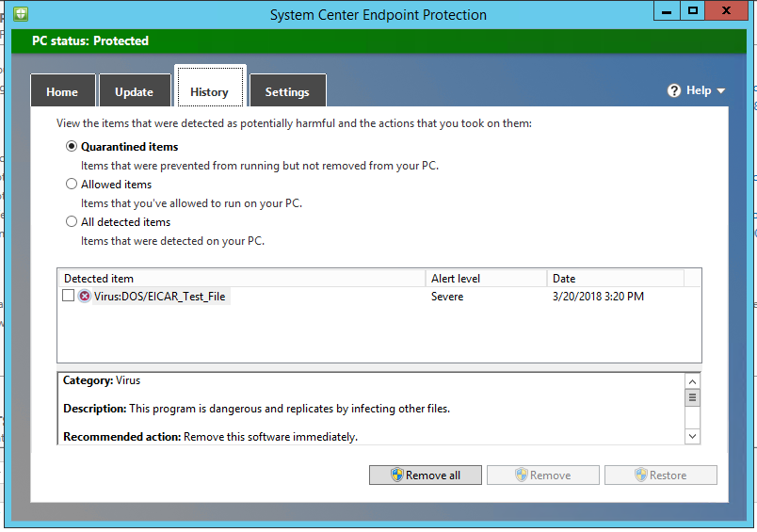Click the Category: Virus text
Screen dimensions: 757x532
click(x=102, y=380)
